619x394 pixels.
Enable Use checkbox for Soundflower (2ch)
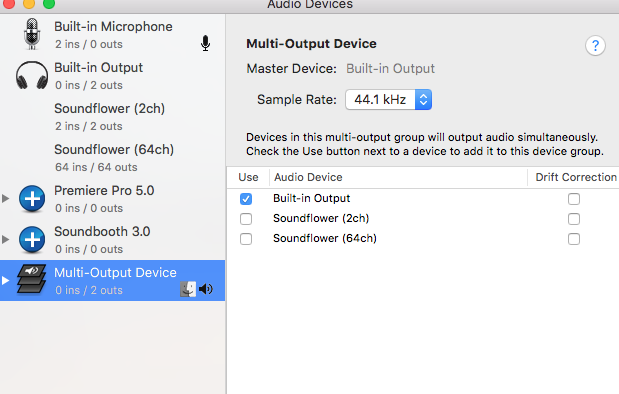[x=246, y=219]
